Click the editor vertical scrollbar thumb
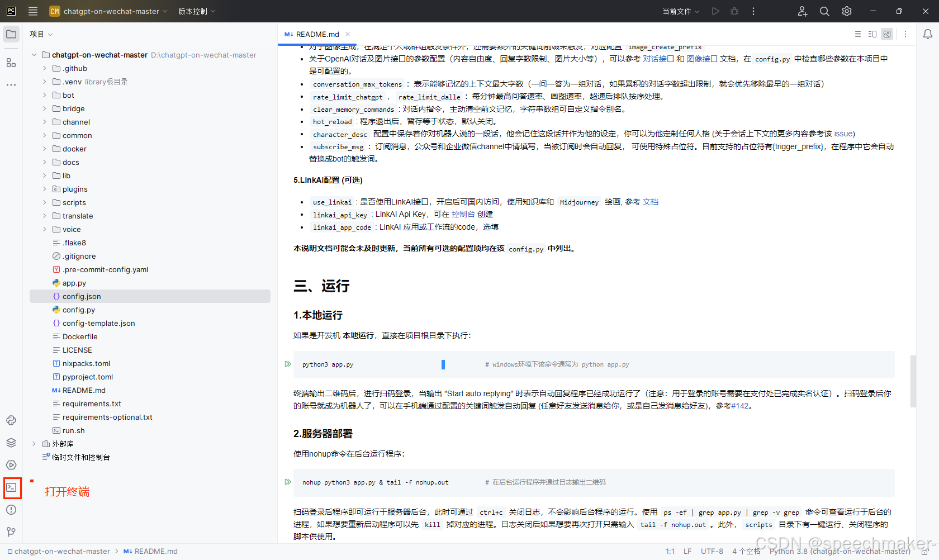The width and height of the screenshot is (939, 560). tap(913, 381)
